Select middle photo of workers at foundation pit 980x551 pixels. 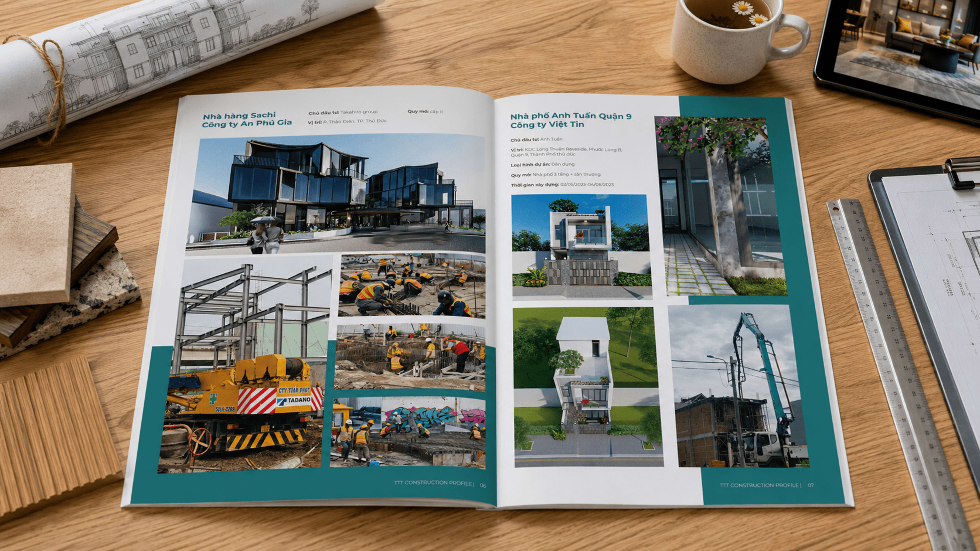(x=410, y=357)
